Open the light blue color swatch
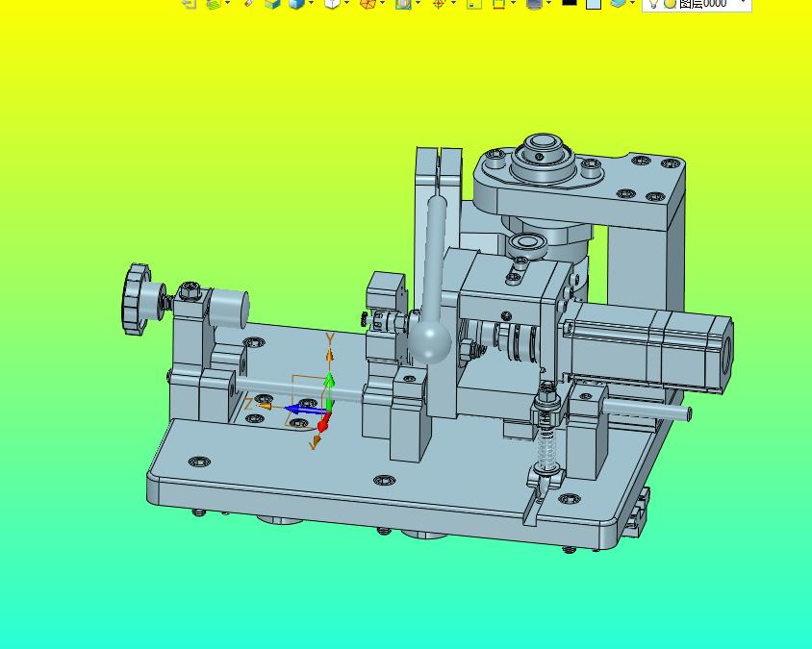This screenshot has height=649, width=812. click(594, 3)
